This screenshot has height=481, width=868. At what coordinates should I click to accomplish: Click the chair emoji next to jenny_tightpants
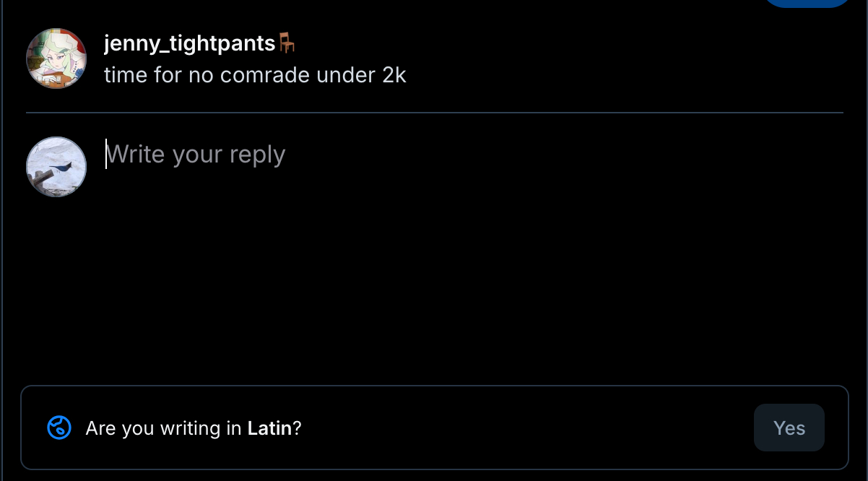pyautogui.click(x=287, y=43)
